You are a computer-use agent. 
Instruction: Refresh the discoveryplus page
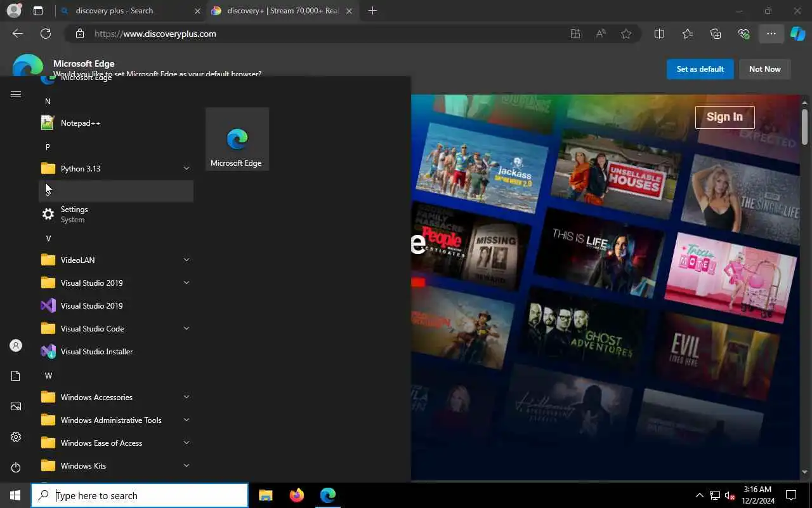click(46, 34)
